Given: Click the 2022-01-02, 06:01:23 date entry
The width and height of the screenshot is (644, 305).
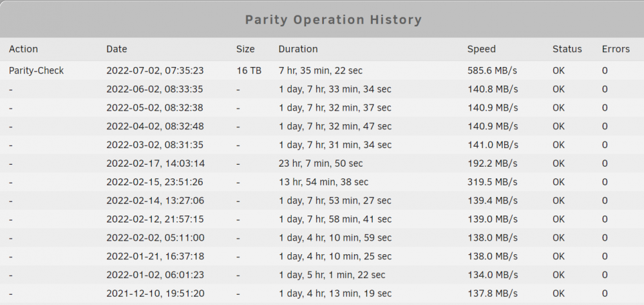Looking at the screenshot, I should (x=155, y=275).
